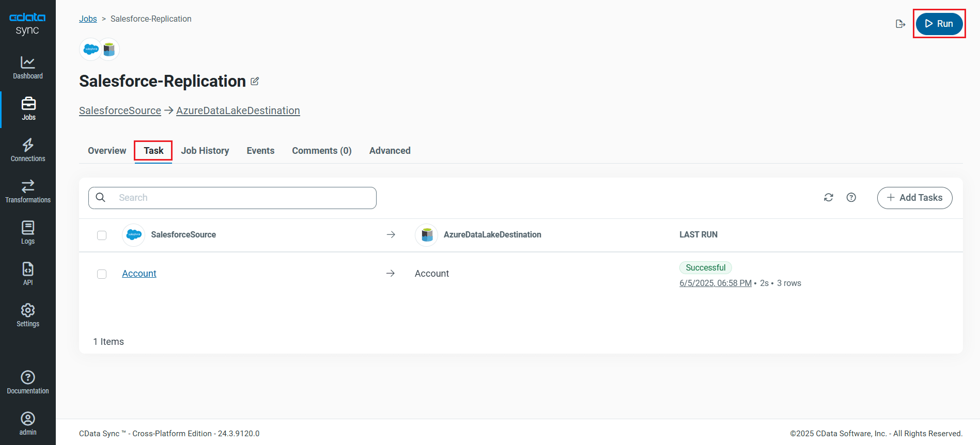Open Settings from the sidebar
This screenshot has height=445, width=980.
point(28,315)
